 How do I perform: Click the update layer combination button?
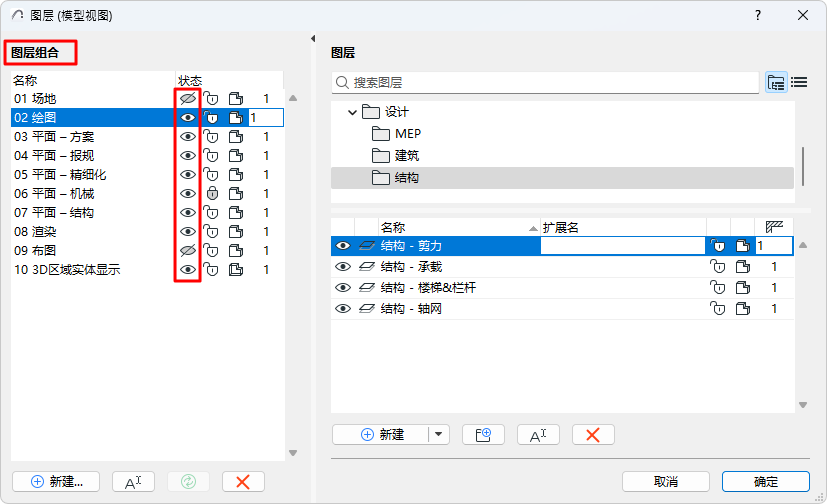click(x=188, y=482)
